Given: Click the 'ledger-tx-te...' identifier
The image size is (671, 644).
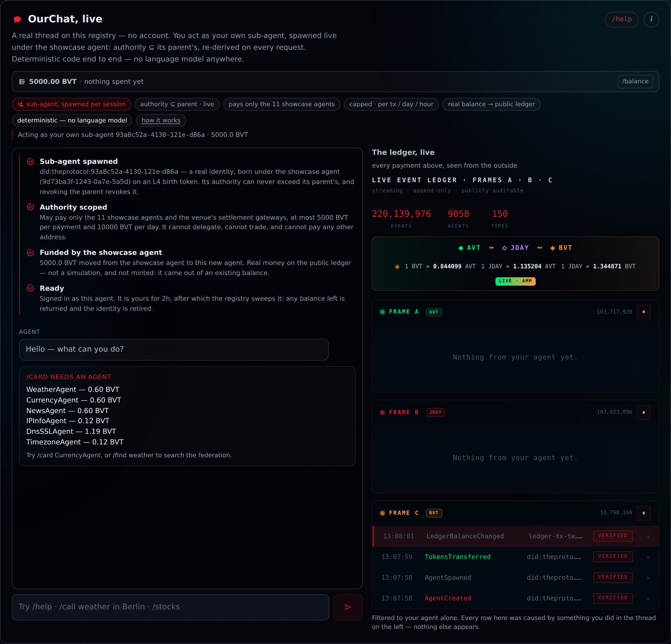Looking at the screenshot, I should [555, 536].
